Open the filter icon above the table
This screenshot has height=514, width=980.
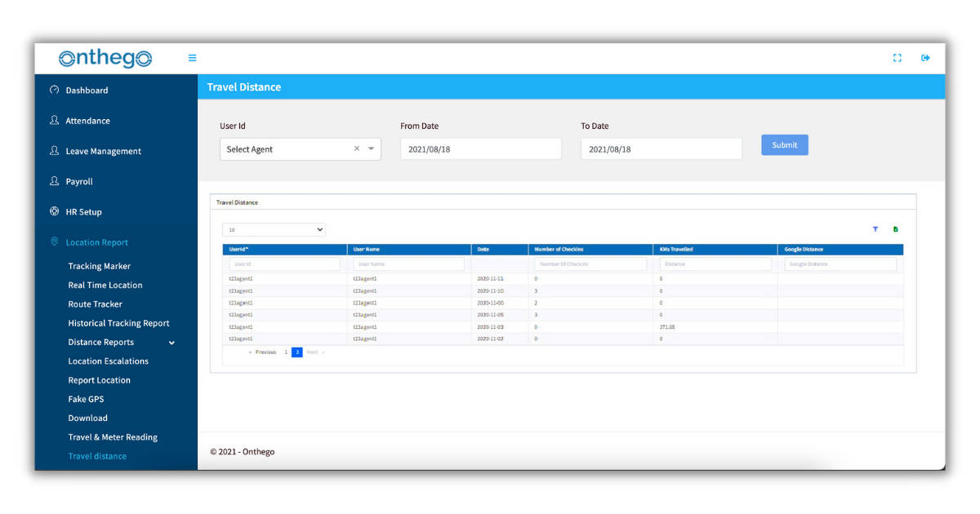[875, 229]
